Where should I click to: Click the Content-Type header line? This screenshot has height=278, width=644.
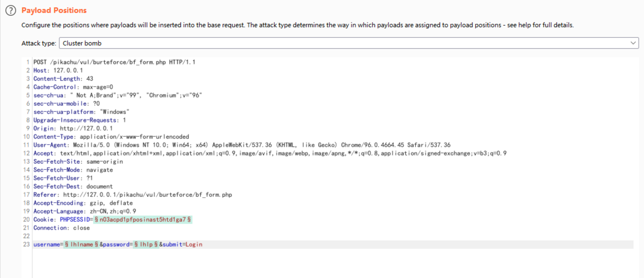[x=111, y=137]
